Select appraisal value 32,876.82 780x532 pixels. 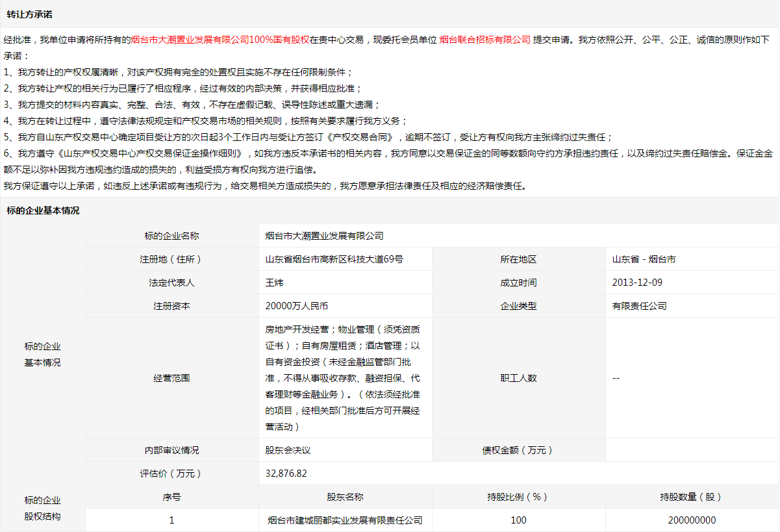click(286, 474)
